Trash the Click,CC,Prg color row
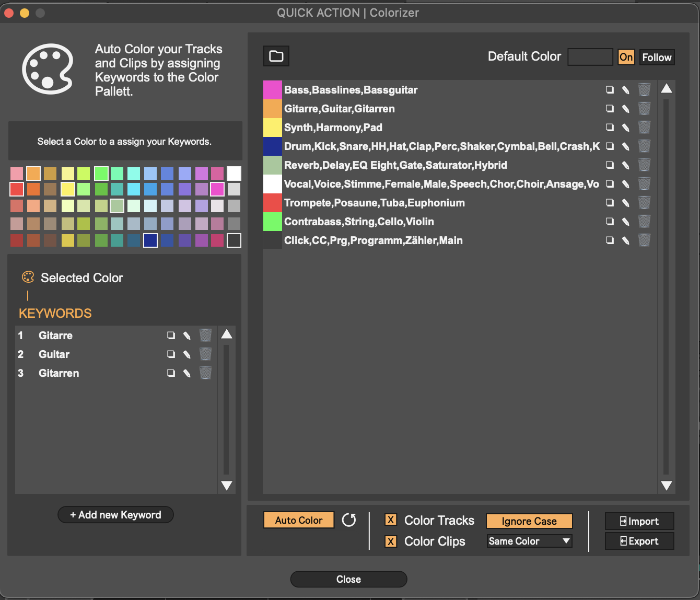This screenshot has width=700, height=600. [x=644, y=240]
